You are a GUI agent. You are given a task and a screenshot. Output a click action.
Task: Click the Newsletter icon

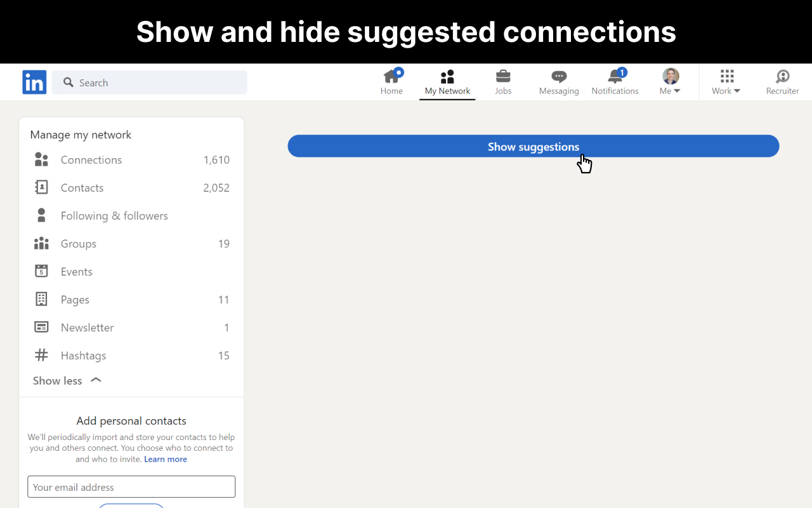(x=41, y=327)
